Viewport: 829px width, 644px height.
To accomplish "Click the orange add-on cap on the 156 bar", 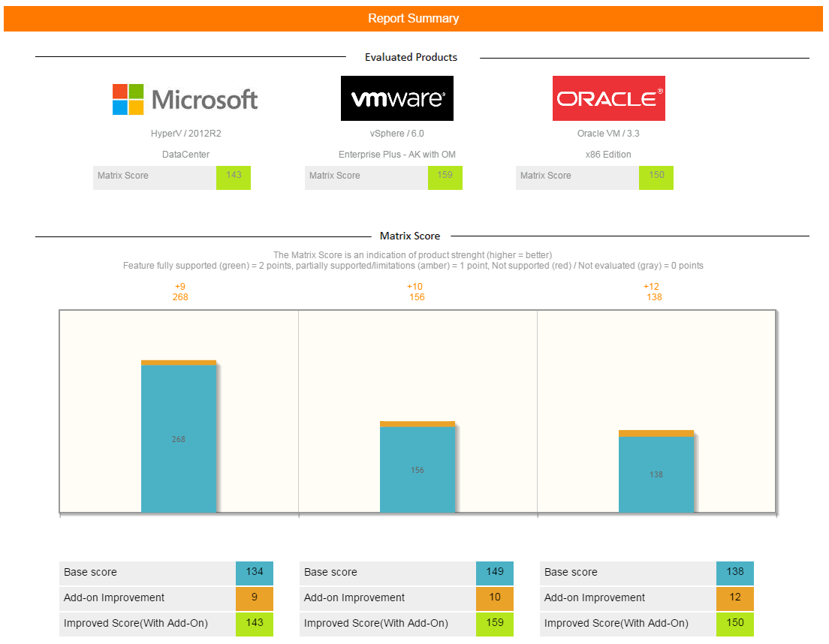I will [x=418, y=424].
